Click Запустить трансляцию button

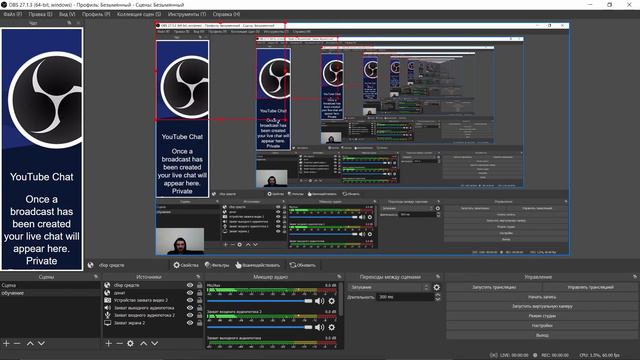point(494,287)
